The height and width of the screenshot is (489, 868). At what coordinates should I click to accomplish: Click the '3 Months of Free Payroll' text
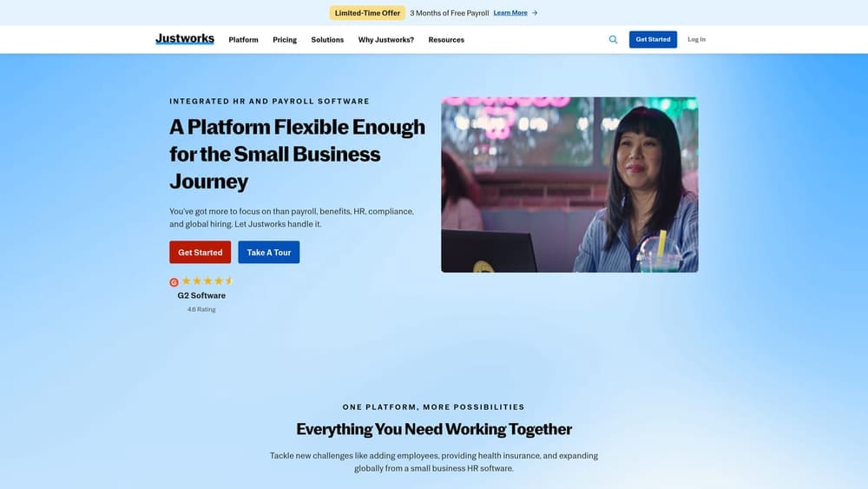point(449,13)
